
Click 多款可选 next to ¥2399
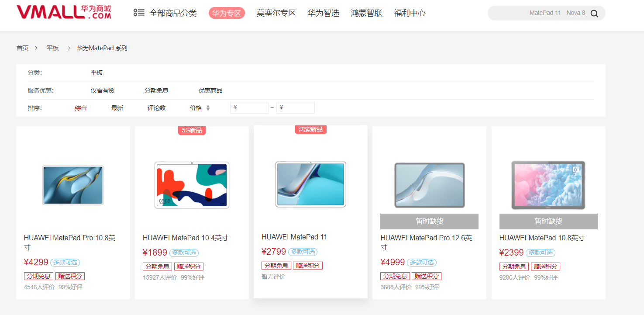[541, 253]
